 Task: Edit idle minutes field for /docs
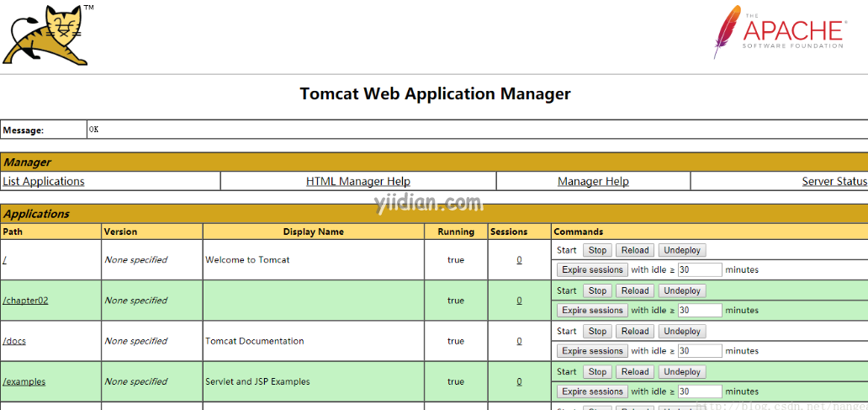click(701, 351)
